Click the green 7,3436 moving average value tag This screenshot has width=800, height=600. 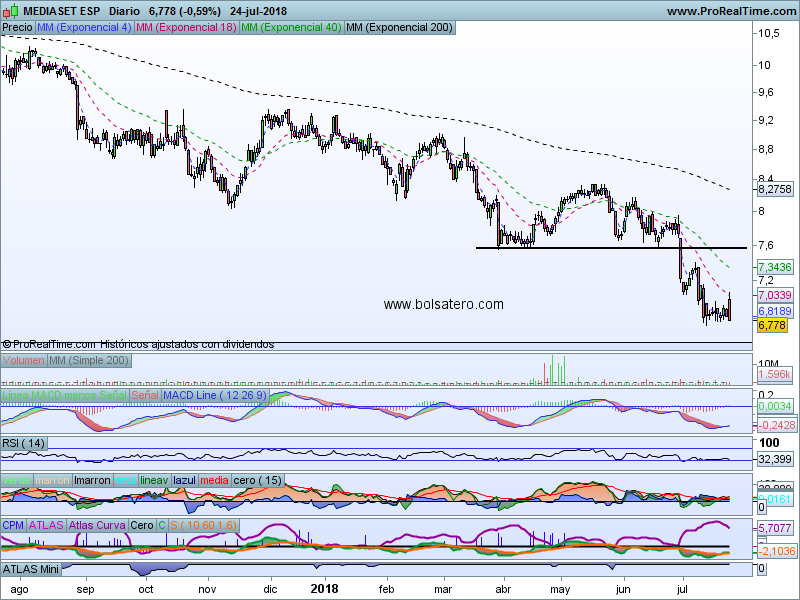pyautogui.click(x=775, y=267)
